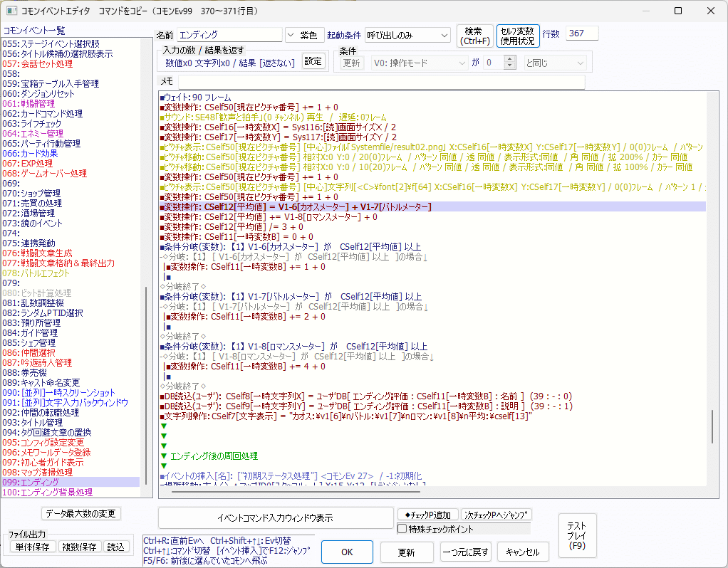Open the と同じ comparison dropdown
Viewport: 728px width, 568px height.
[556, 63]
